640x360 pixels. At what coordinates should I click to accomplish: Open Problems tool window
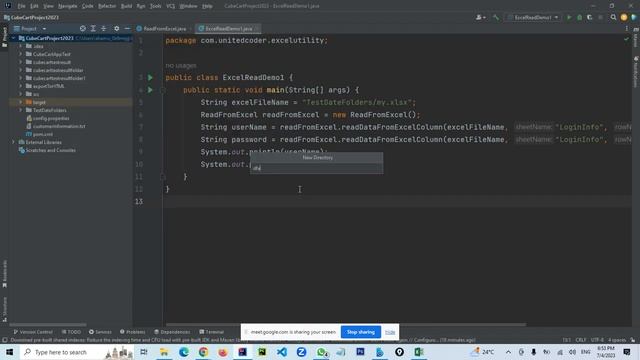pyautogui.click(x=132, y=332)
